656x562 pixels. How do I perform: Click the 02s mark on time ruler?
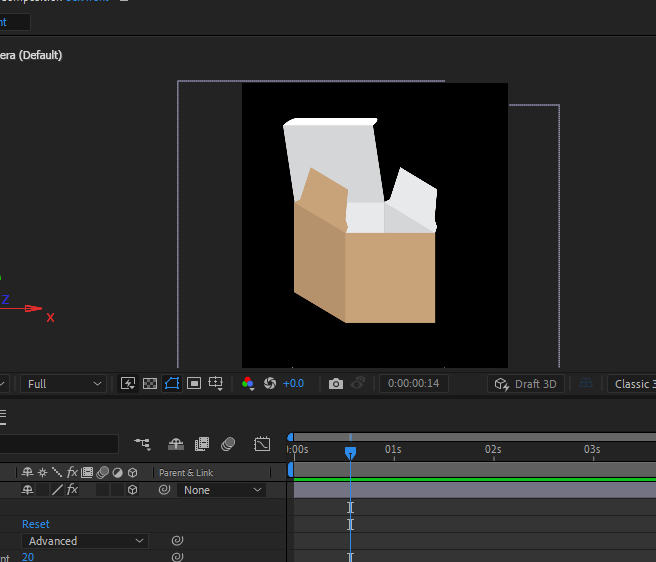pyautogui.click(x=493, y=449)
